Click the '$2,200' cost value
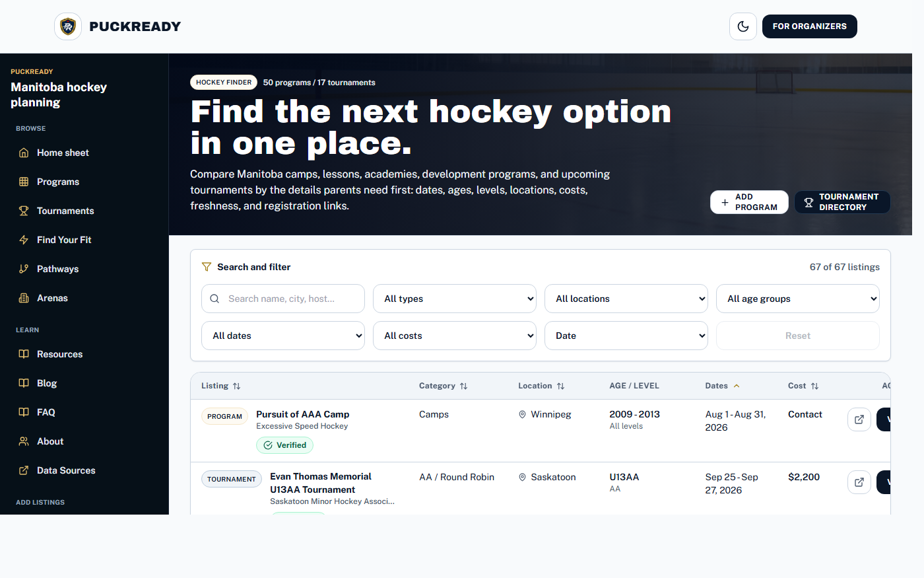Screen dimensions: 924x578 [x=804, y=477]
